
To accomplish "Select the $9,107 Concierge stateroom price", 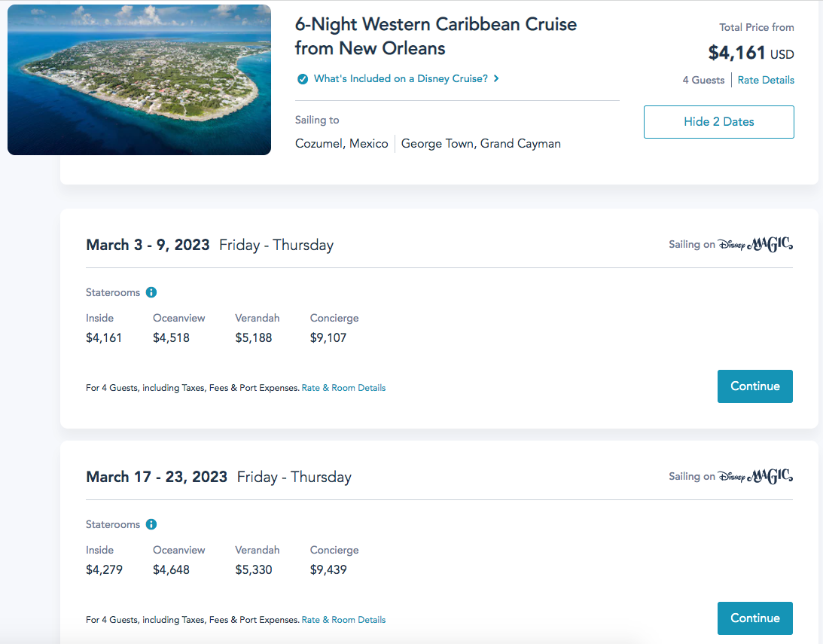I will pyautogui.click(x=328, y=337).
